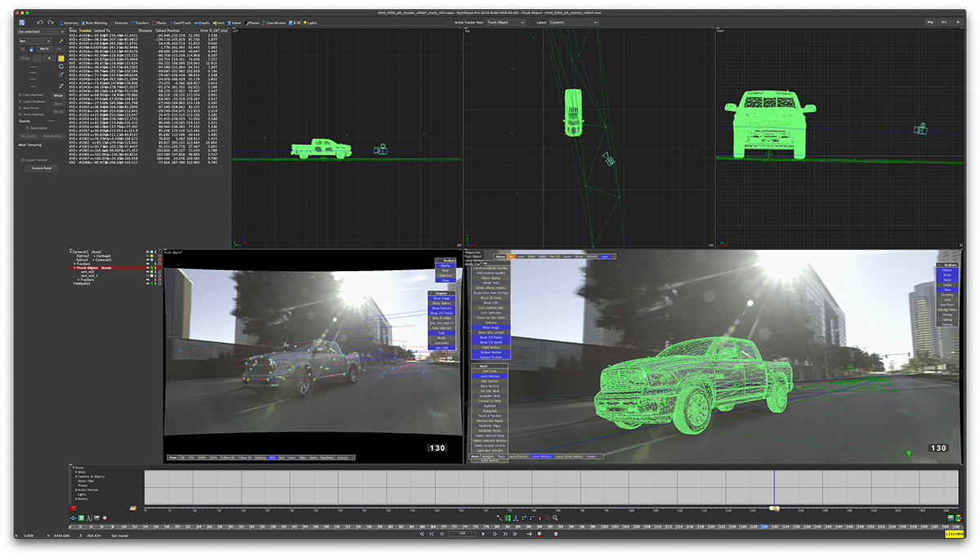Click the current frame number field
Image resolution: width=980 pixels, height=557 pixels.
pos(462,533)
